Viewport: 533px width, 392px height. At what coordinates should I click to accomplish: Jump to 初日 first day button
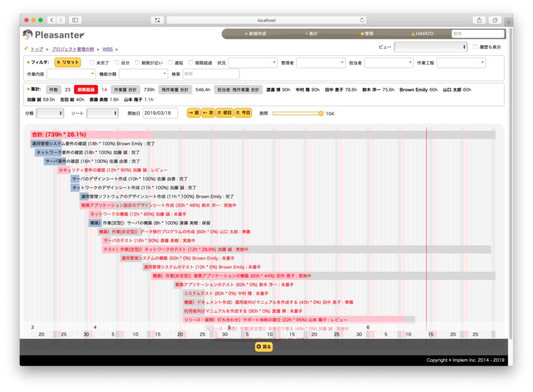coord(224,112)
